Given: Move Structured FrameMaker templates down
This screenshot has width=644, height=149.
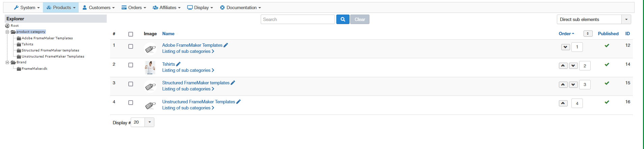Looking at the screenshot, I should [573, 84].
